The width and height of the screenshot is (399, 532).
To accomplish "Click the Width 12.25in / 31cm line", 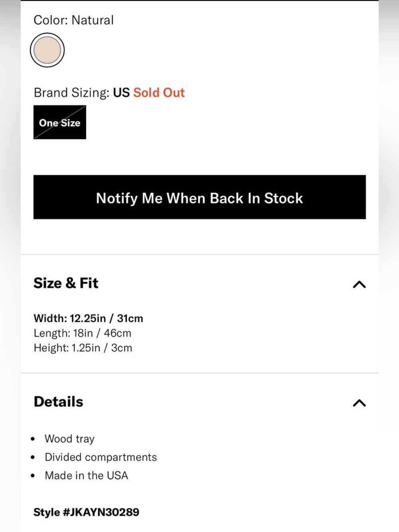I will tap(88, 318).
